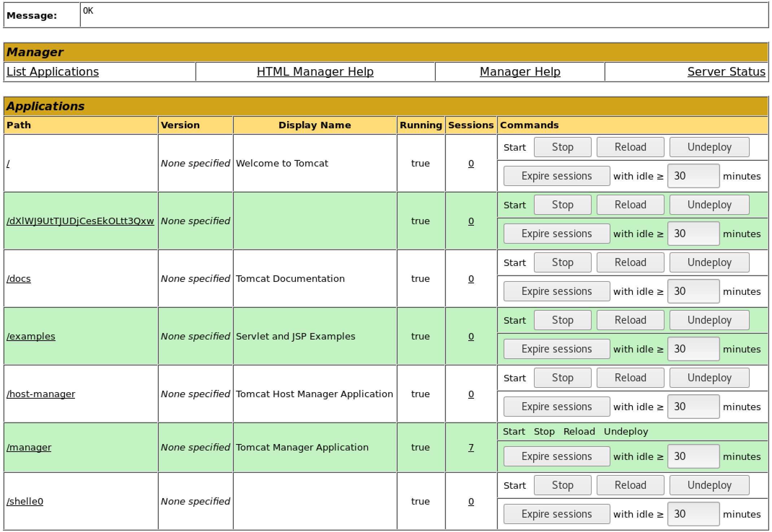Image resolution: width=772 pixels, height=532 pixels.
Task: Open the Manager Help link
Action: (520, 72)
